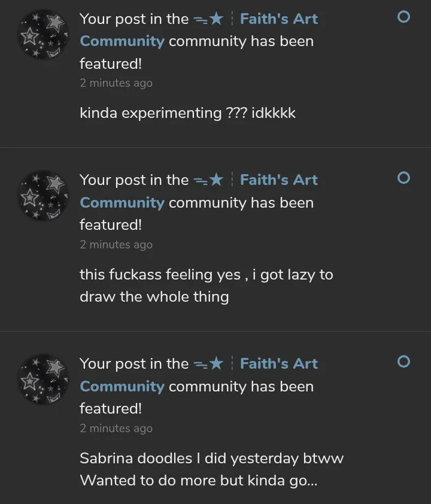Click the star emblem above 'kinda experimenting' post
Screen dimensions: 431x504
point(209,19)
